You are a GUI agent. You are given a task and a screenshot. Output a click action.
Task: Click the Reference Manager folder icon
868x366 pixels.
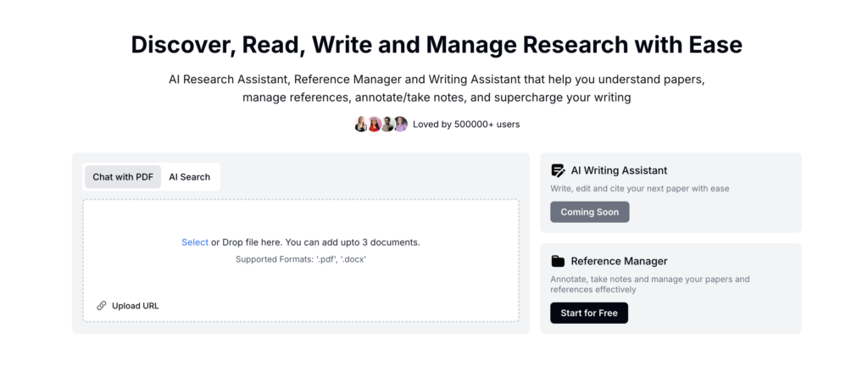[x=558, y=261]
